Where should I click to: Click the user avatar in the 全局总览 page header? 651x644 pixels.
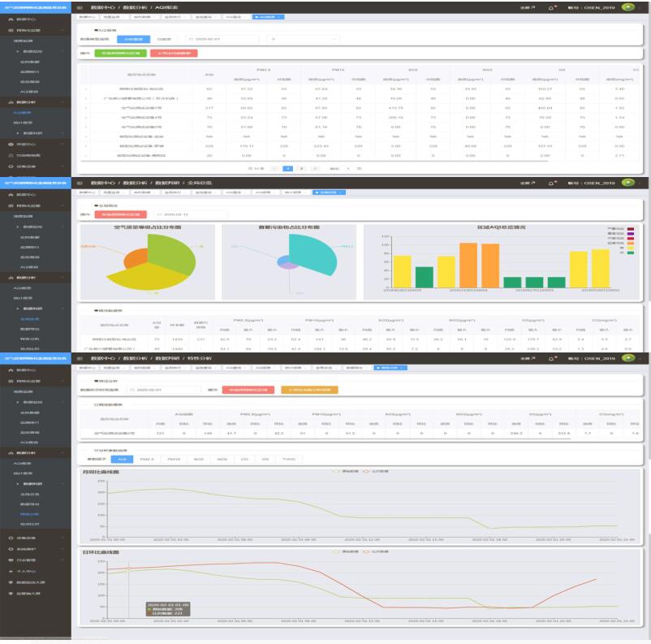[627, 182]
